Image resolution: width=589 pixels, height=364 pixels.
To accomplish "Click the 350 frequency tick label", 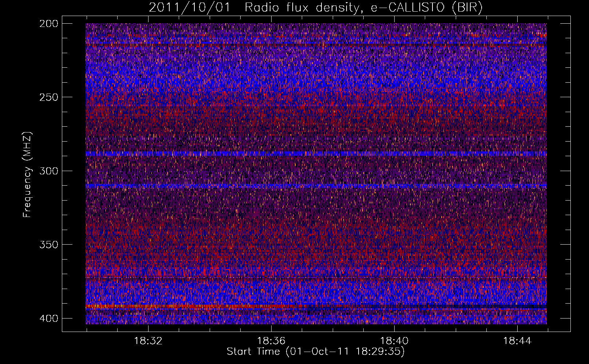I will 48,244.
